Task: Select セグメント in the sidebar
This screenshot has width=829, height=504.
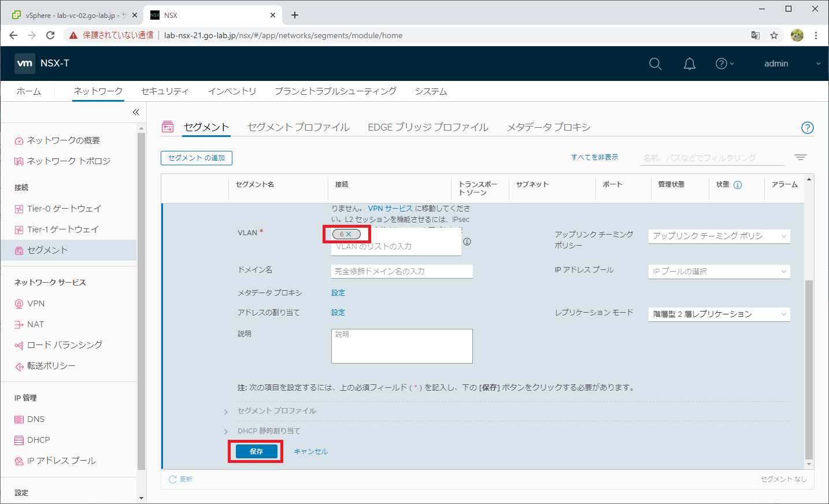Action: point(68,250)
